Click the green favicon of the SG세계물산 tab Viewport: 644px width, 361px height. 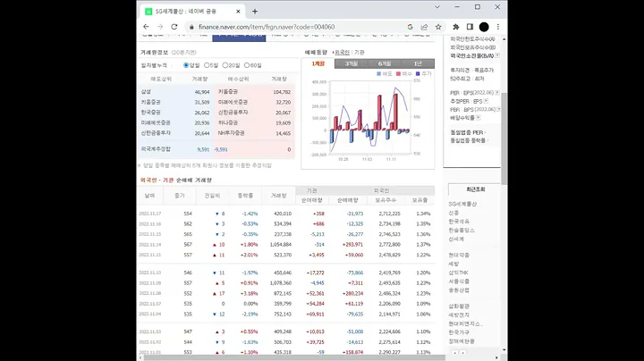(148, 12)
